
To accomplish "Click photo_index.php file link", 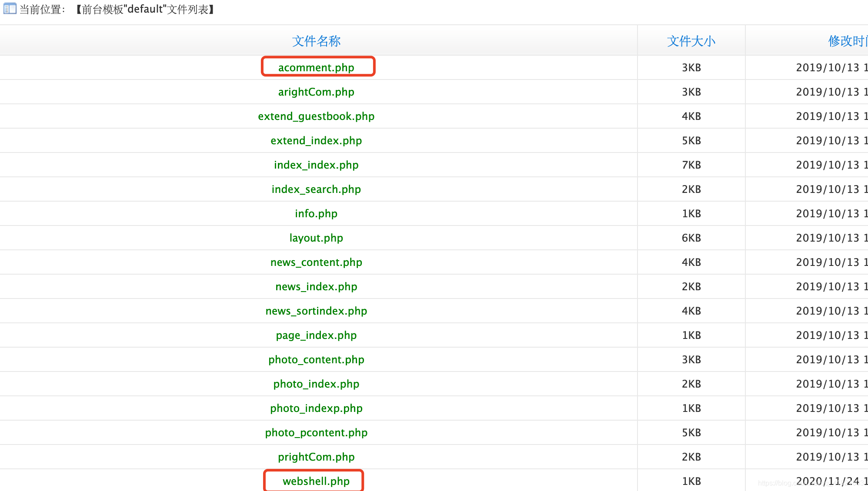I will coord(316,384).
